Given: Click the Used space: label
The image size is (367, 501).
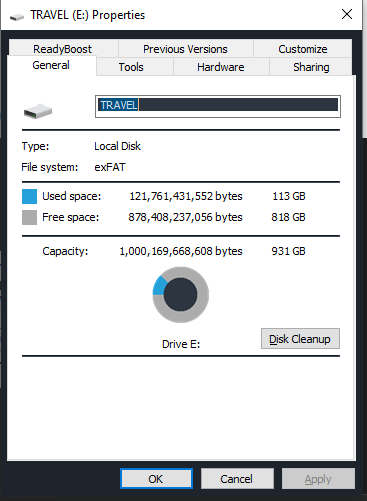Looking at the screenshot, I should coord(71,196).
